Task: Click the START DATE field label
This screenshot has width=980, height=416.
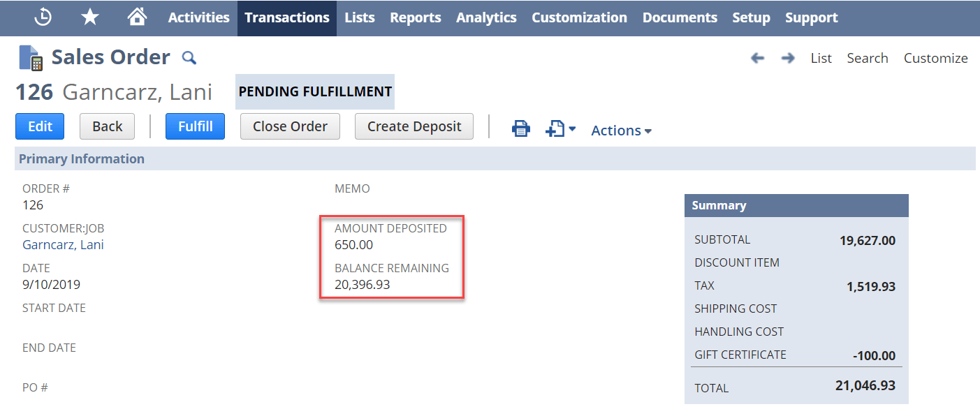Action: coord(54,308)
